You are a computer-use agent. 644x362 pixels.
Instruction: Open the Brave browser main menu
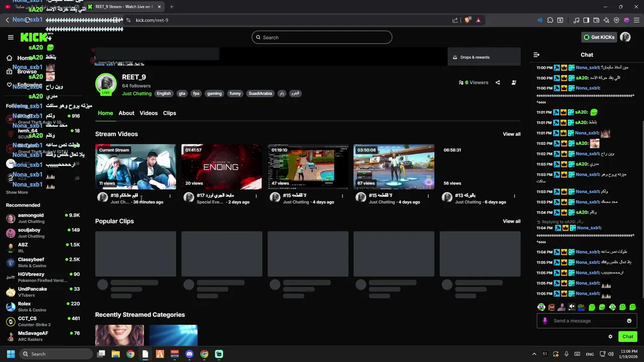[636, 20]
